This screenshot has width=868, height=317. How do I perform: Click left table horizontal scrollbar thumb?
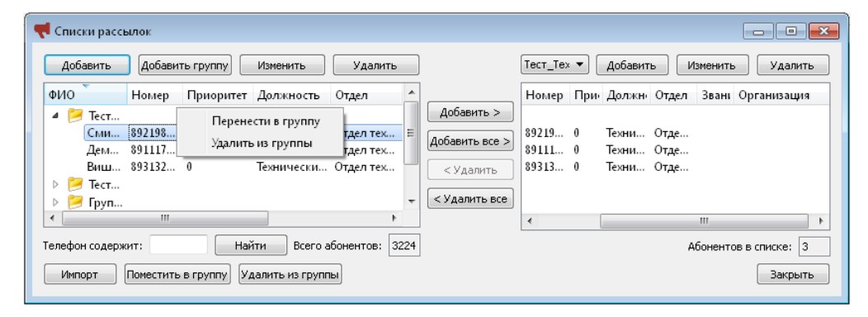[165, 218]
